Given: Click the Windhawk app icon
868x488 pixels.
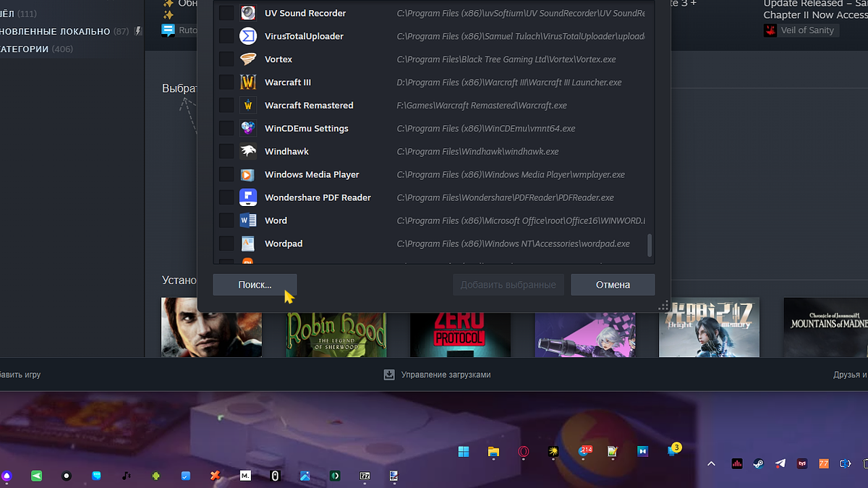Looking at the screenshot, I should tap(248, 152).
